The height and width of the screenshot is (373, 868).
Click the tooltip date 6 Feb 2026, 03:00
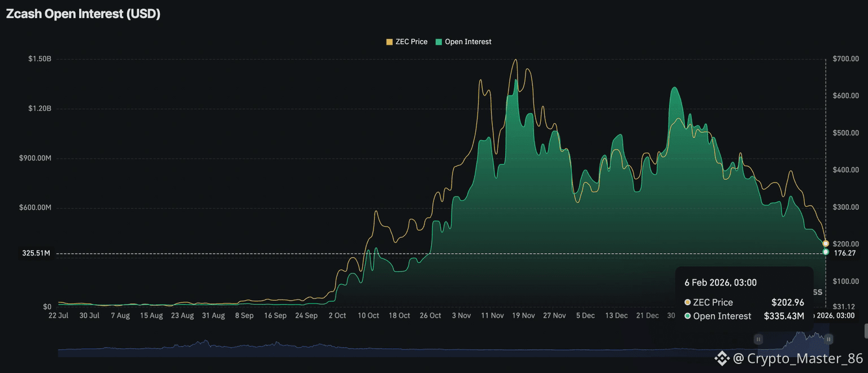pos(721,283)
